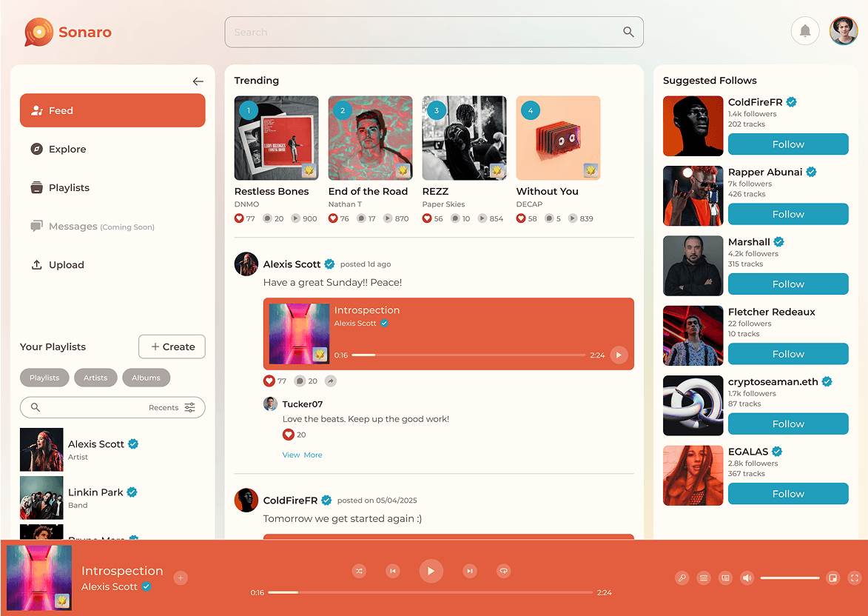Share Alexis Scott's post
868x616 pixels.
[331, 381]
